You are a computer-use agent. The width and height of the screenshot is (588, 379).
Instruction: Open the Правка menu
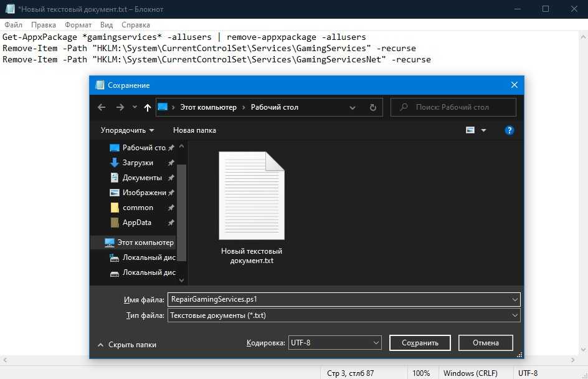point(44,25)
